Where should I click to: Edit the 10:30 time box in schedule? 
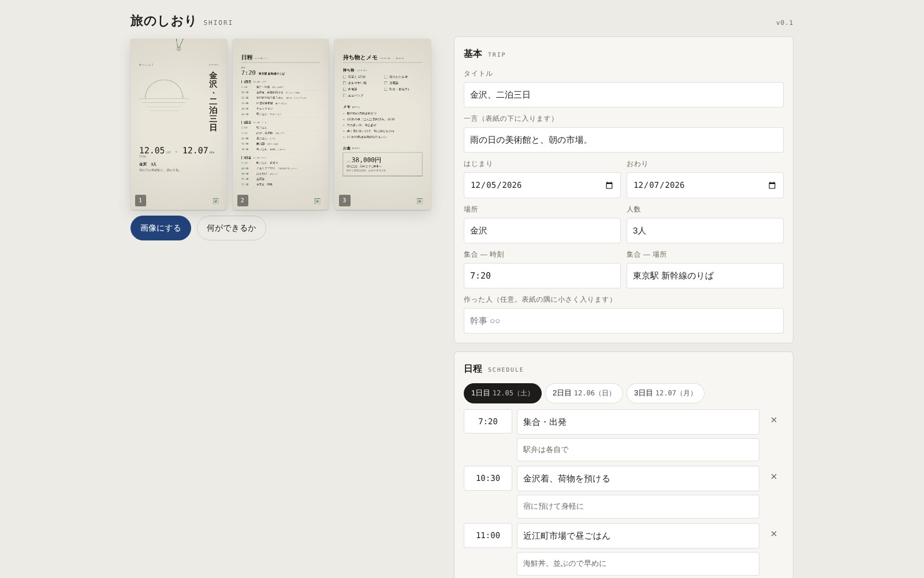coord(488,478)
